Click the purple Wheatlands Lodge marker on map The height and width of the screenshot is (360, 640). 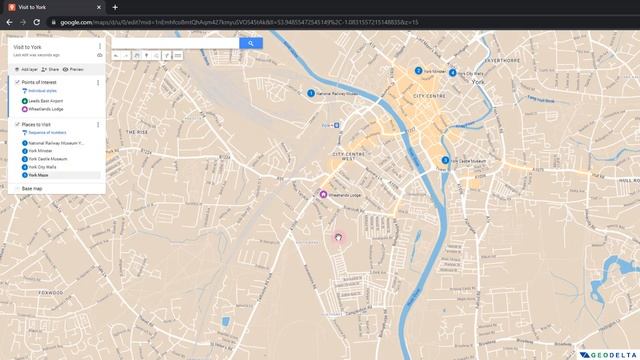pos(323,194)
